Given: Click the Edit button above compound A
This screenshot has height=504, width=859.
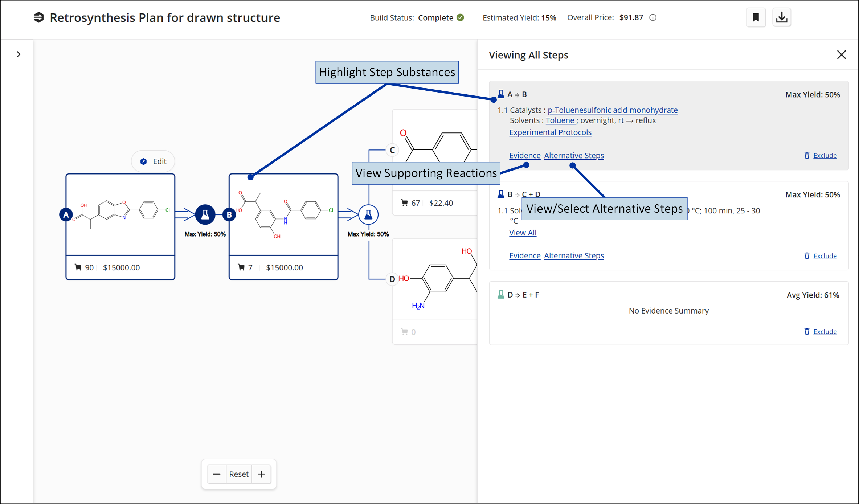Looking at the screenshot, I should 153,161.
